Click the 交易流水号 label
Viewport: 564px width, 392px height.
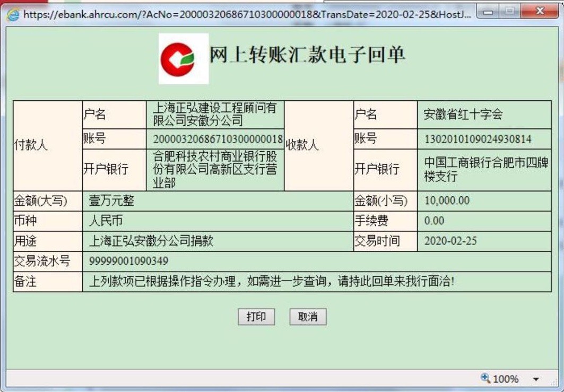pyautogui.click(x=42, y=261)
